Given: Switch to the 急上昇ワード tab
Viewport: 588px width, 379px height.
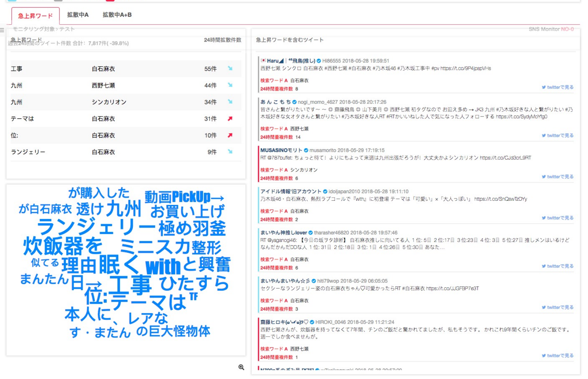Looking at the screenshot, I should (36, 16).
